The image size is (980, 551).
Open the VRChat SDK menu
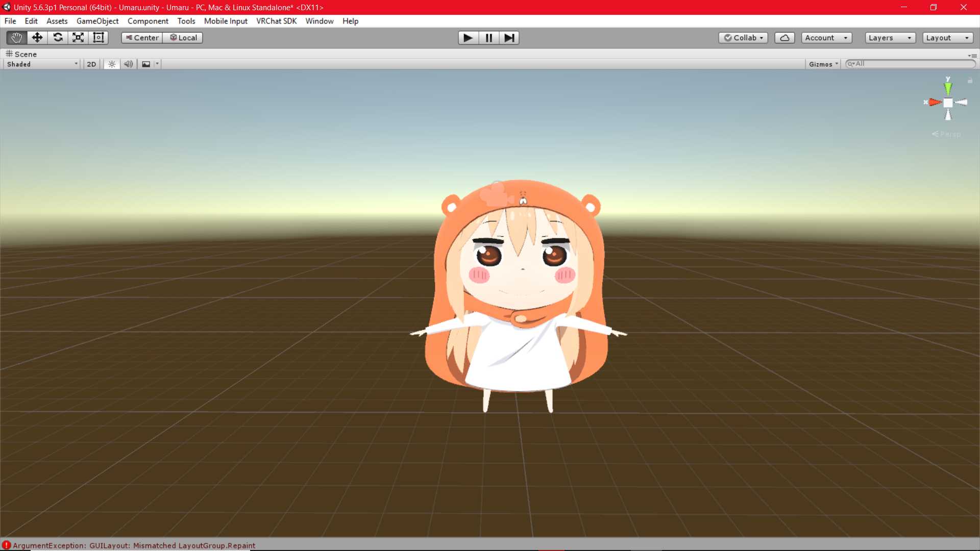tap(276, 21)
